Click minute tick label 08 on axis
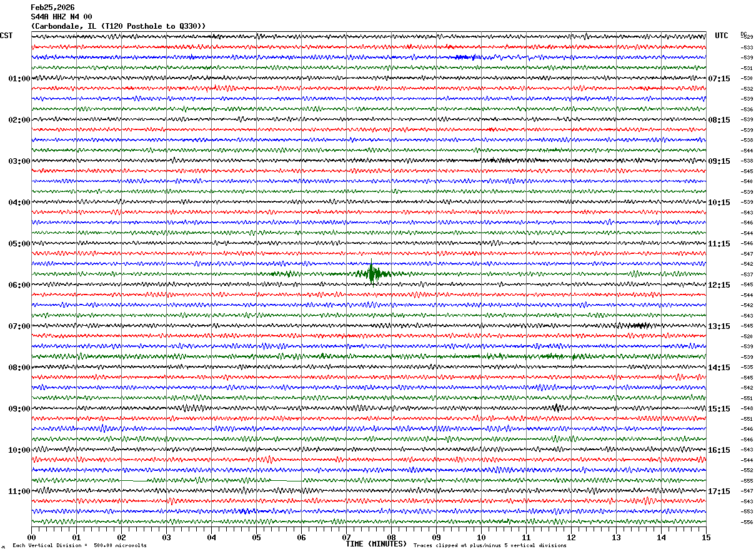This screenshot has width=756, height=554. tap(391, 537)
